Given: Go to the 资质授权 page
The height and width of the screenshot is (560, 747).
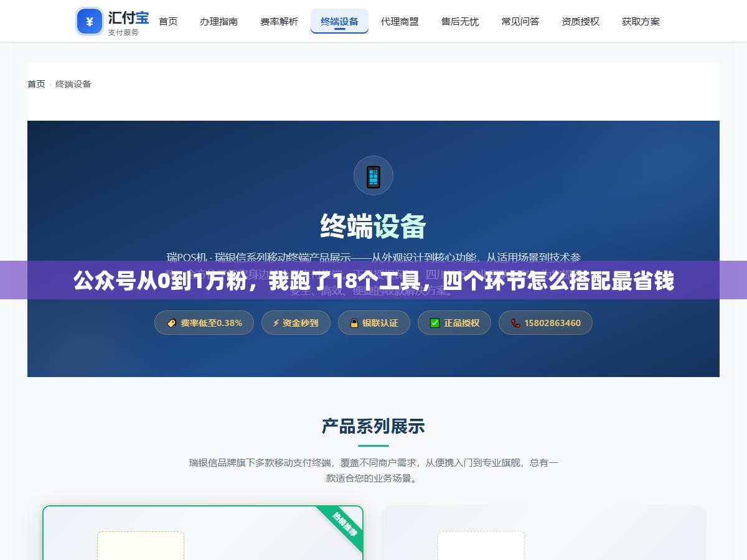Looking at the screenshot, I should [581, 22].
